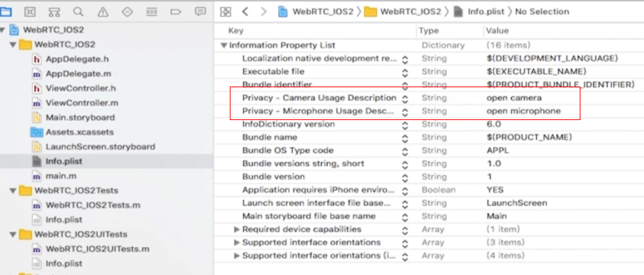Open the debug navigator icon

click(152, 12)
